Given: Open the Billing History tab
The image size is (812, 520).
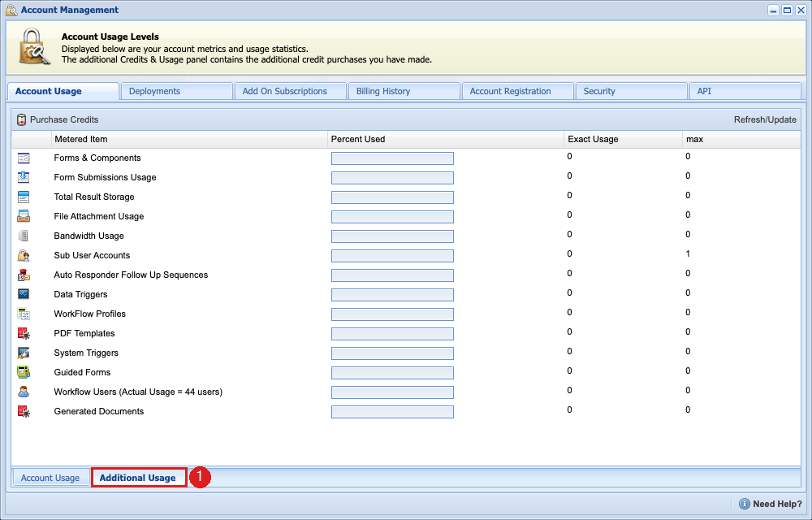Looking at the screenshot, I should (404, 91).
